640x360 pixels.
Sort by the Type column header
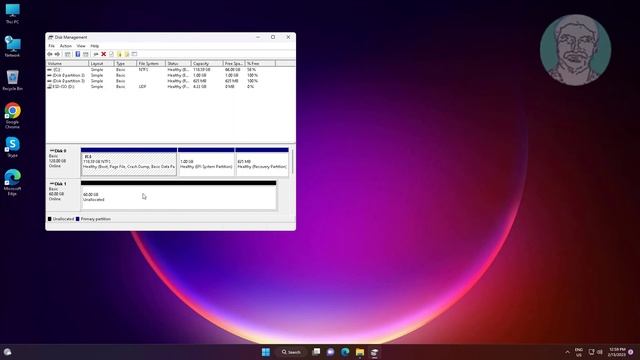(x=125, y=64)
